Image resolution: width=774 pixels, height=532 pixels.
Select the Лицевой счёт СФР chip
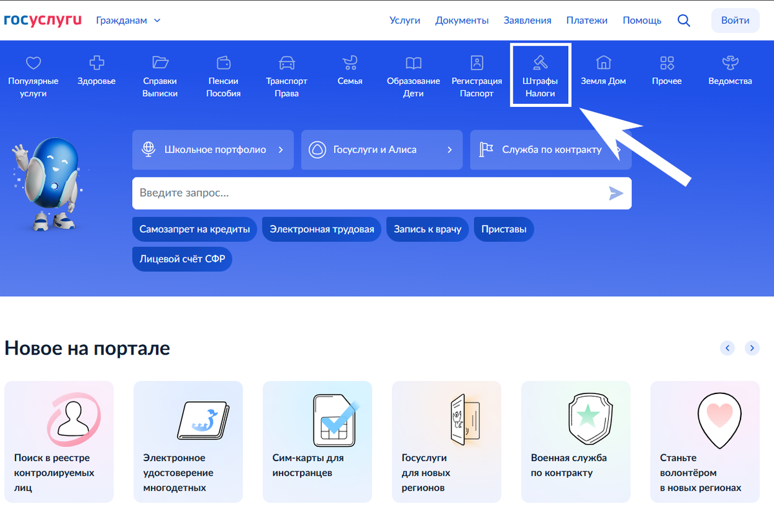pyautogui.click(x=183, y=260)
